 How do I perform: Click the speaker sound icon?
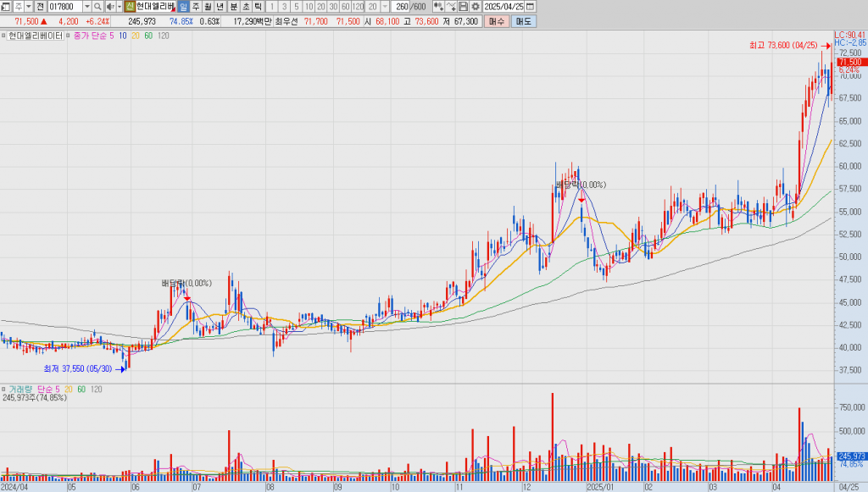click(x=110, y=7)
